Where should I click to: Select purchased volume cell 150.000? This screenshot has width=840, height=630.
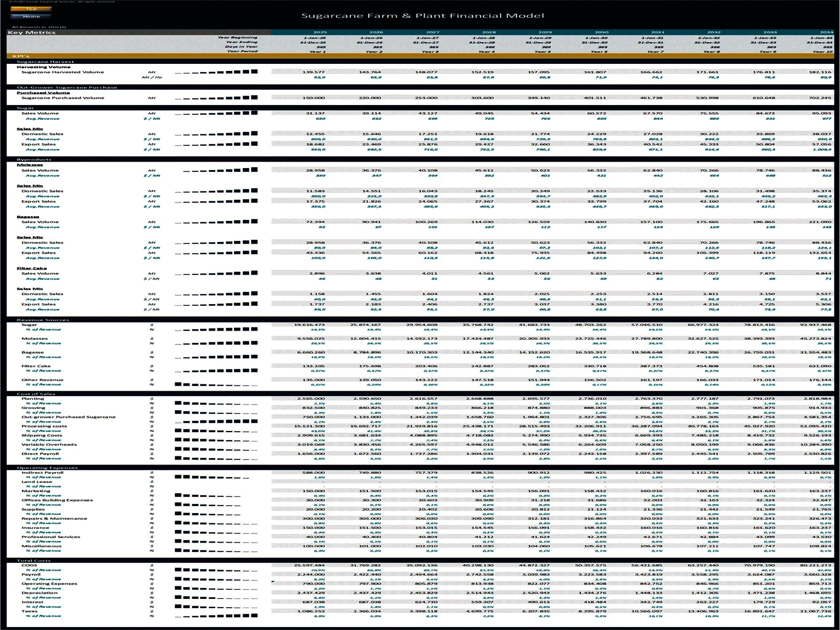pyautogui.click(x=313, y=98)
